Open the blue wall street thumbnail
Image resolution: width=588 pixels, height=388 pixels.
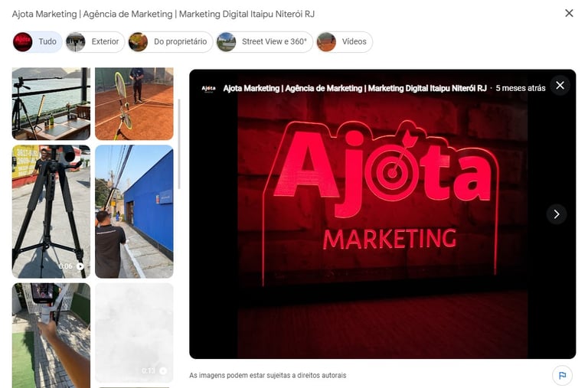coord(134,211)
